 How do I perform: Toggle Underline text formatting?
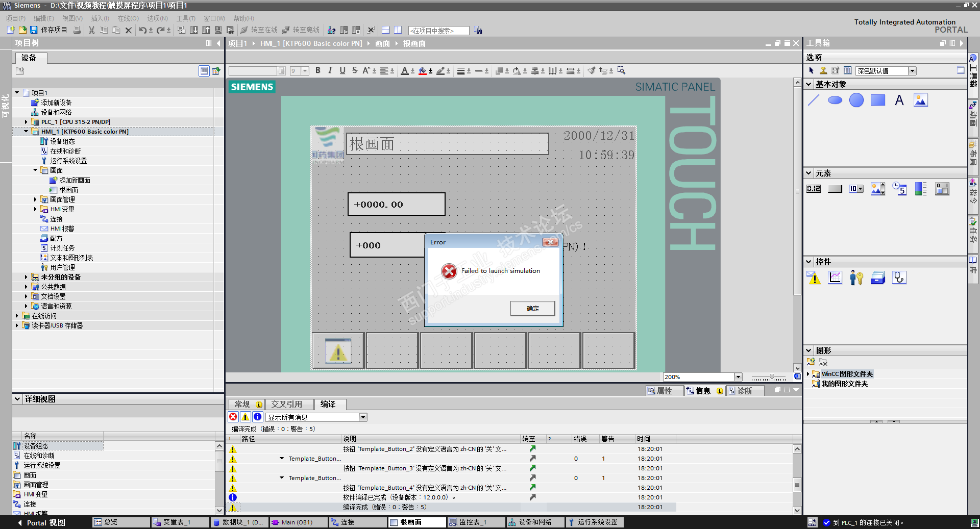coord(342,70)
